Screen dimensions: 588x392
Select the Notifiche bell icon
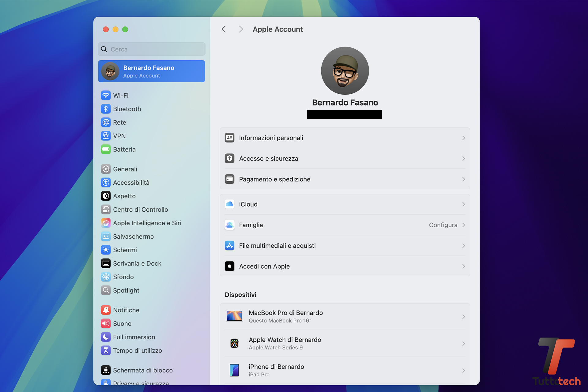click(x=106, y=310)
